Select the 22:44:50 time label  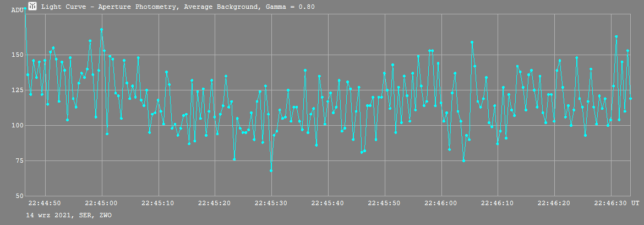pyautogui.click(x=45, y=203)
